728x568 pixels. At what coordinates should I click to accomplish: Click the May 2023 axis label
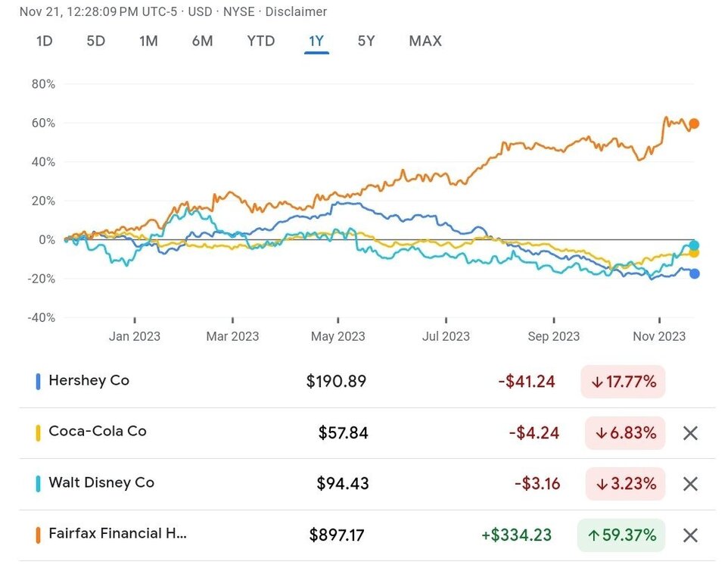(x=338, y=336)
